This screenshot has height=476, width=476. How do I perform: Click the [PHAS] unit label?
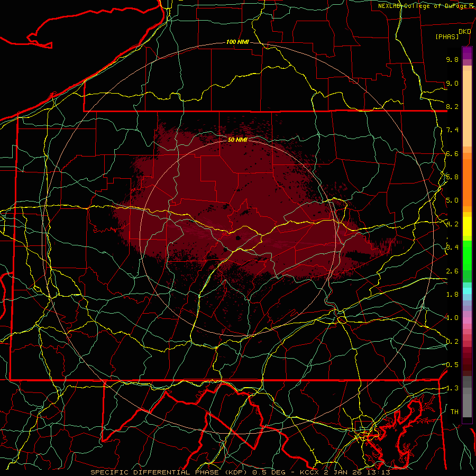click(x=447, y=36)
